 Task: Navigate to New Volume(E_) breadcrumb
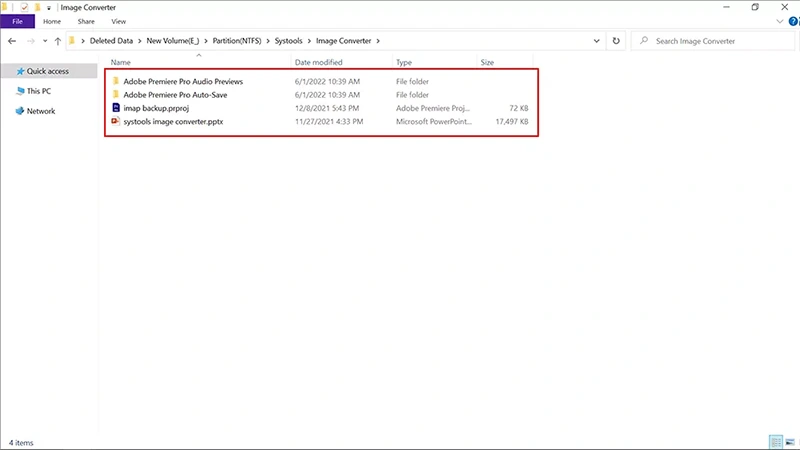pyautogui.click(x=172, y=41)
